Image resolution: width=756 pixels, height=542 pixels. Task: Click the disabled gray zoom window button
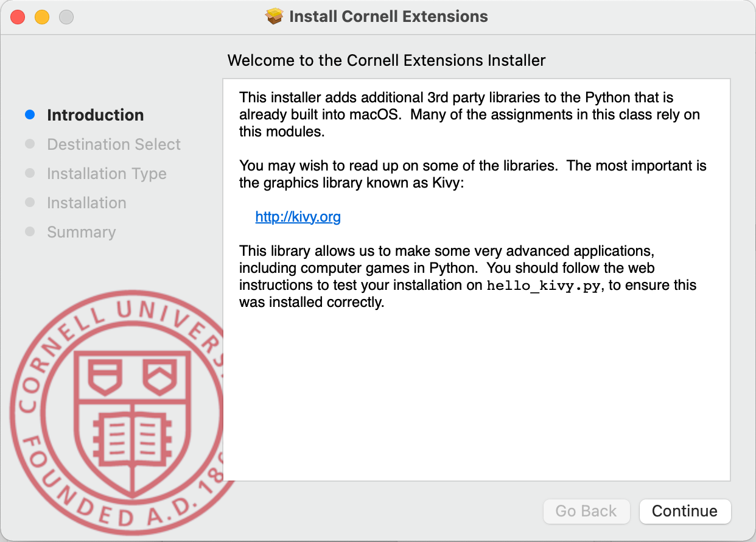tap(66, 17)
